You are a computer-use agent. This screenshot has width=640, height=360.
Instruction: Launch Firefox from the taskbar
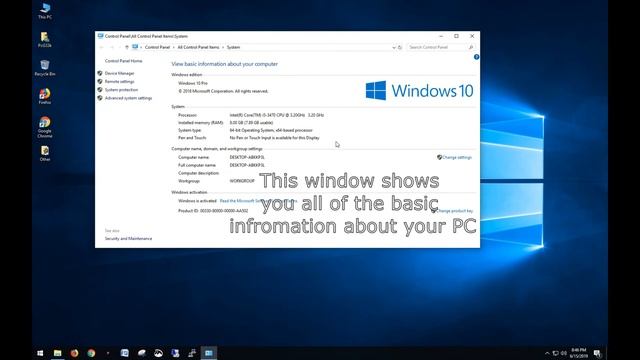[74, 353]
